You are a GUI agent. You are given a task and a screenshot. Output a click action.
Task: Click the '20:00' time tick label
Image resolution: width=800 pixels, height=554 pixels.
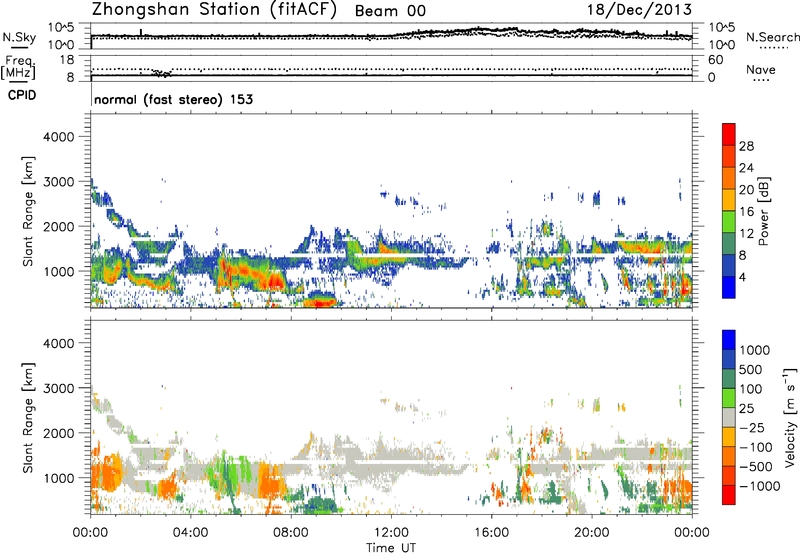click(x=591, y=533)
